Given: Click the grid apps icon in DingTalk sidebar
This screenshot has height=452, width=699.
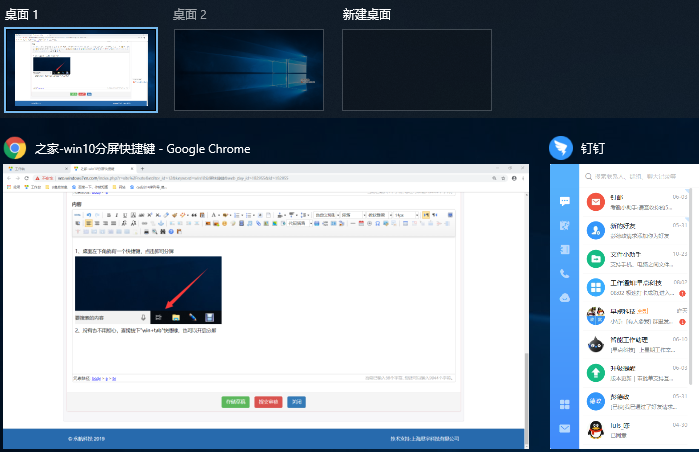Looking at the screenshot, I should pos(565,404).
